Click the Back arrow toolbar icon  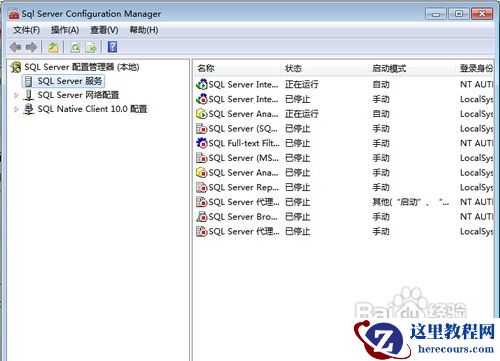(x=15, y=47)
